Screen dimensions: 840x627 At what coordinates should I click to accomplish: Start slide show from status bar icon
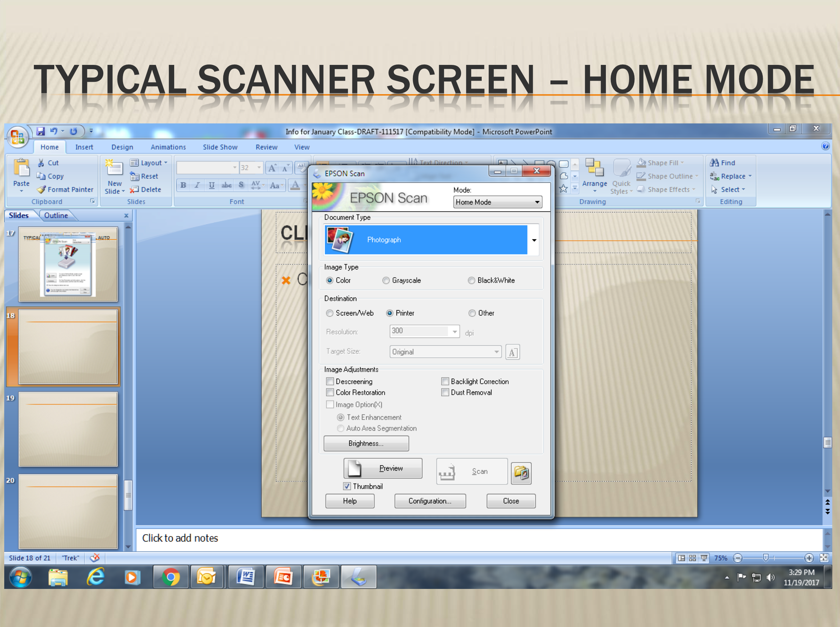(x=705, y=558)
